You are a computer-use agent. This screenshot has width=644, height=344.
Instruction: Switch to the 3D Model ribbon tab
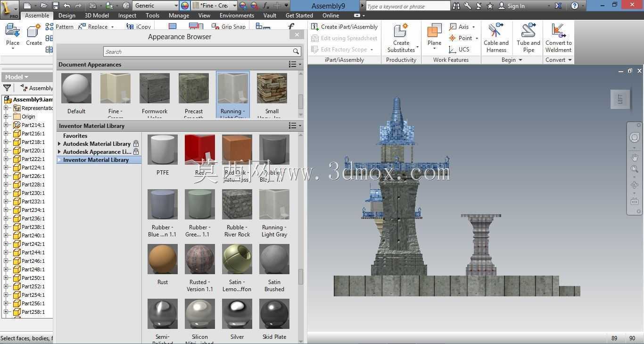coord(97,16)
